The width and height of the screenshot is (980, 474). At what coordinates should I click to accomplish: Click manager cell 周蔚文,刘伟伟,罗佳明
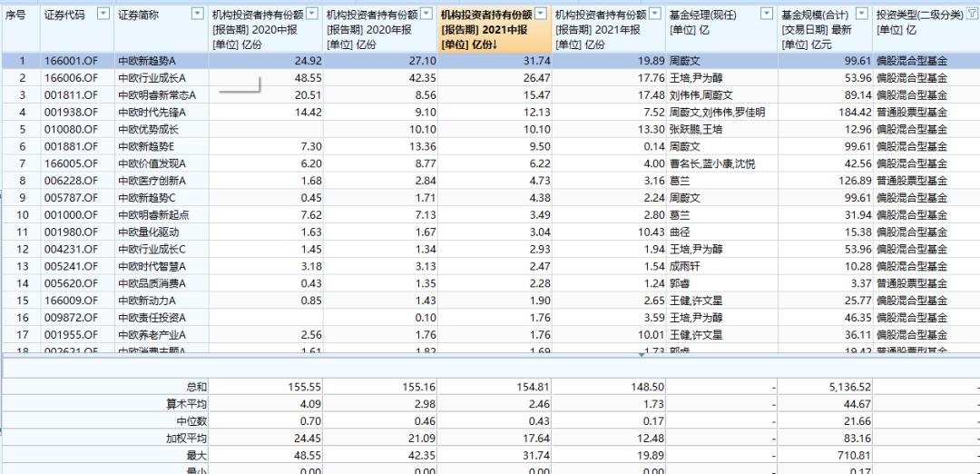[x=717, y=113]
